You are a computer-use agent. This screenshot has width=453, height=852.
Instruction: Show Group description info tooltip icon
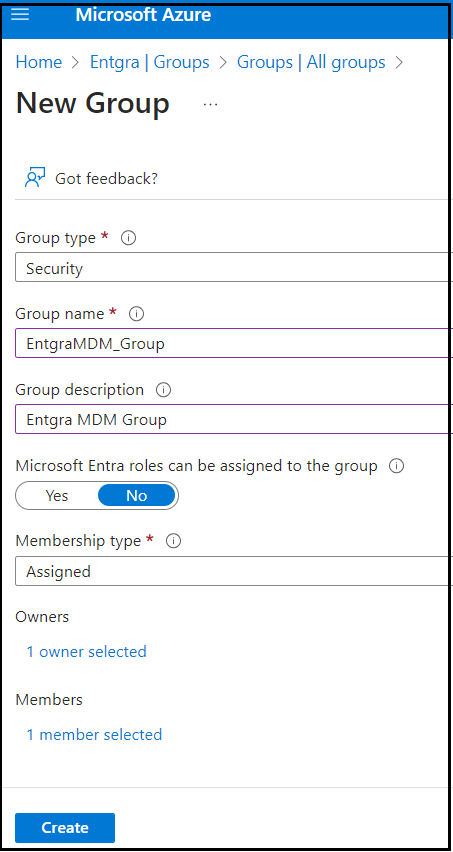point(163,390)
